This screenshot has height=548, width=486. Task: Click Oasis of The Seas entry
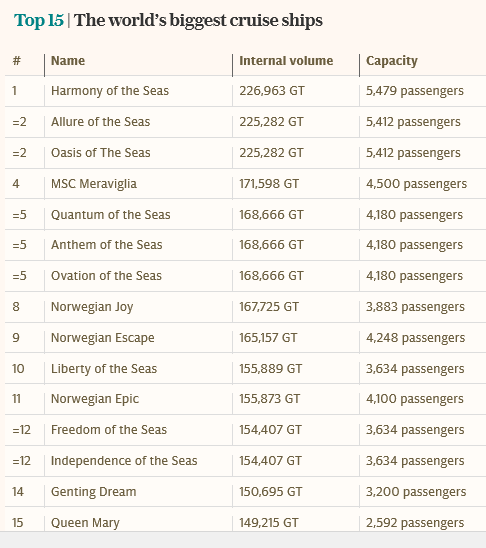(x=101, y=153)
